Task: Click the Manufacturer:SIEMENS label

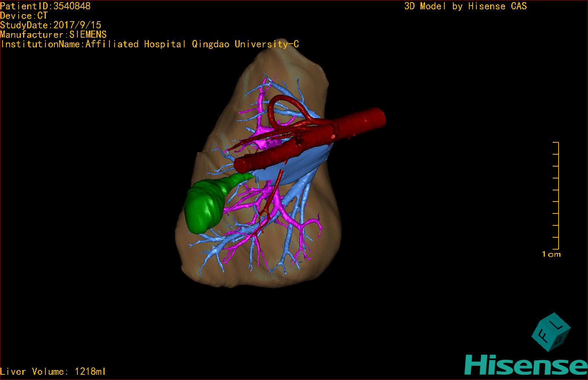Action: (x=53, y=35)
